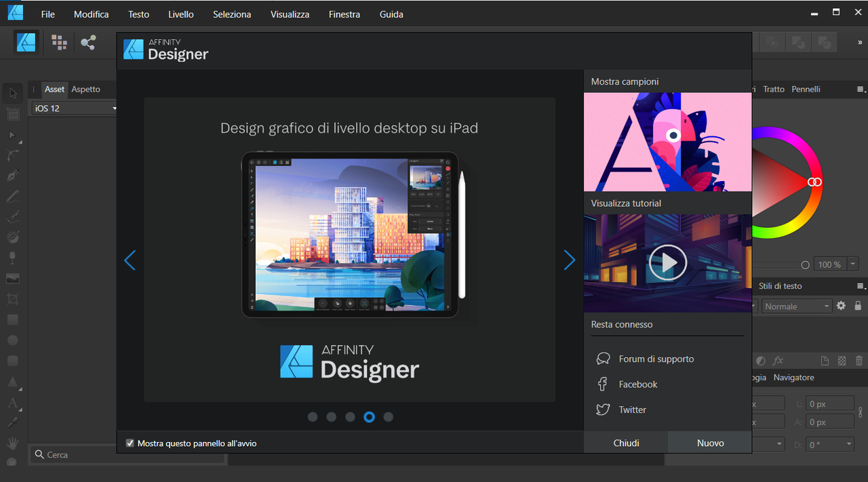Switch to Export persona icon

coord(88,43)
